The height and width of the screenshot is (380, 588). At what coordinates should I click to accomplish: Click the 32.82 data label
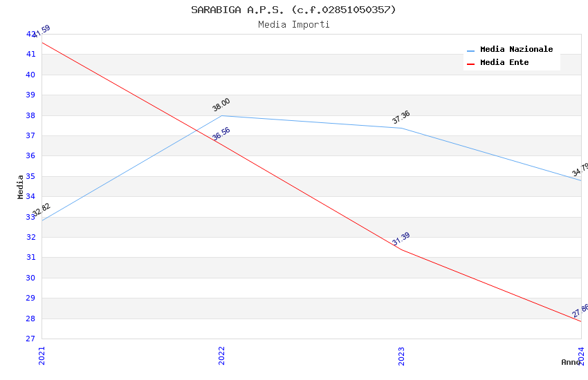[42, 210]
